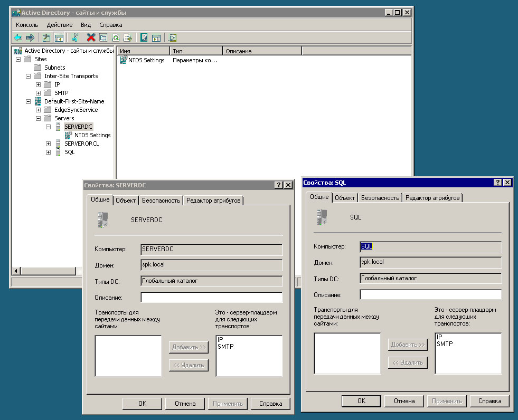Collapse the Inter-Site Transports node
This screenshot has width=518, height=420.
click(28, 77)
